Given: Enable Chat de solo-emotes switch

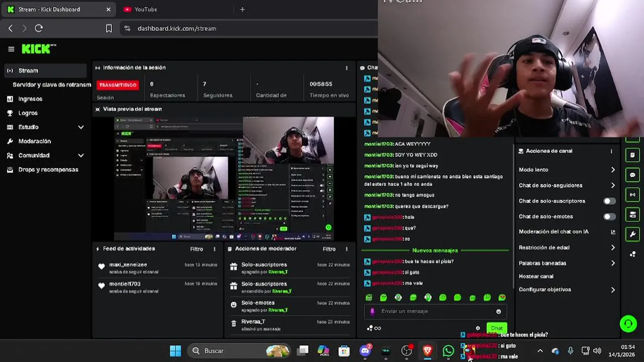Looking at the screenshot, I should [609, 217].
